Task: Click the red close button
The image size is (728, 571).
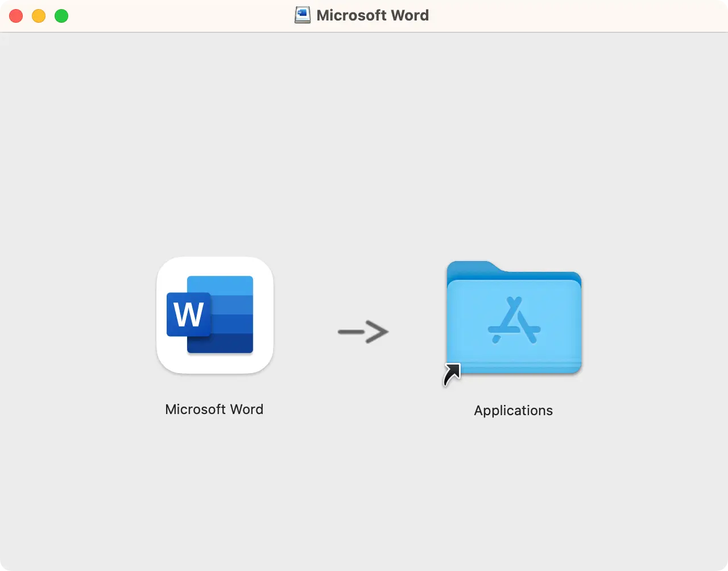Action: point(16,16)
